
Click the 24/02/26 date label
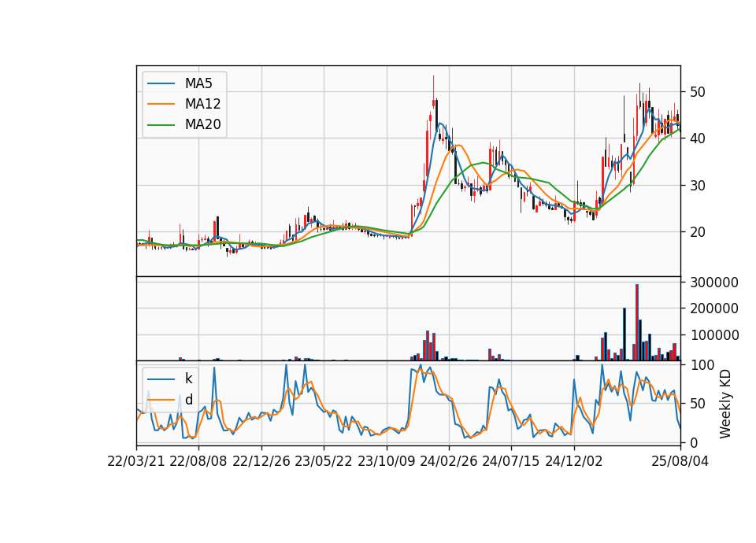click(448, 461)
